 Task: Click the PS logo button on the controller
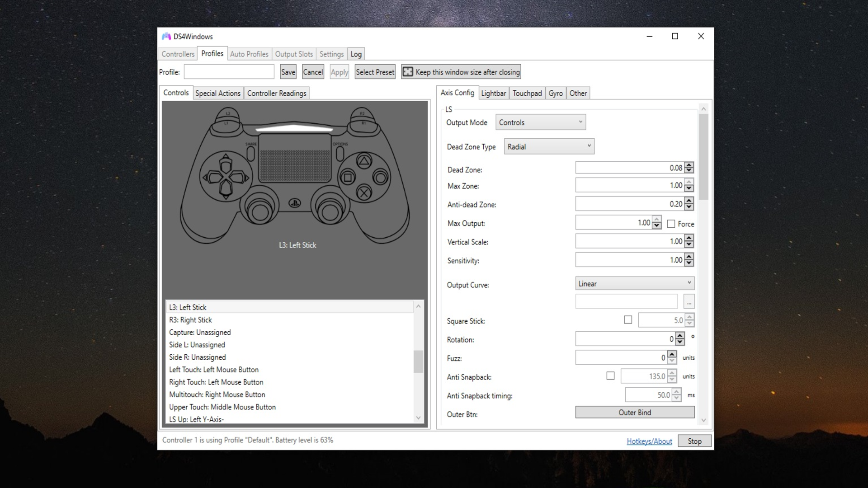click(x=295, y=203)
